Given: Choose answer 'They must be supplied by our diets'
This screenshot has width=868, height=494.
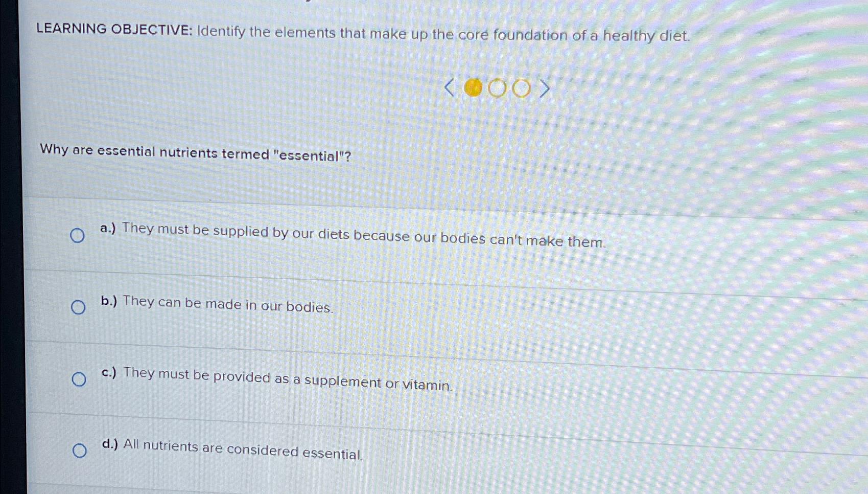Looking at the screenshot, I should [x=353, y=235].
